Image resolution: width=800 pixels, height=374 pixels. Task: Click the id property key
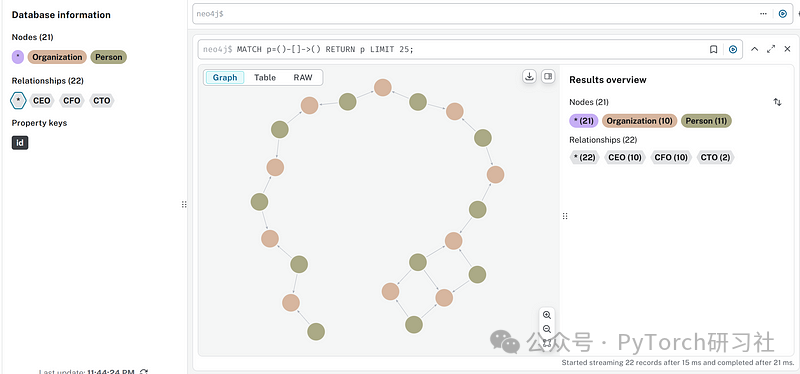coord(20,143)
